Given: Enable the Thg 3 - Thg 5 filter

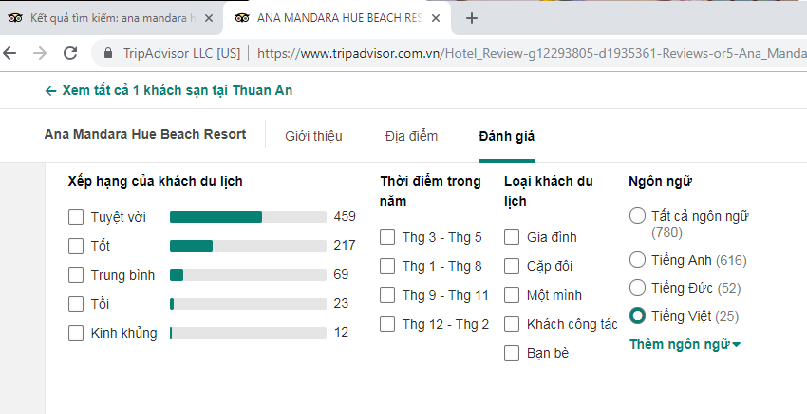Looking at the screenshot, I should pos(388,237).
